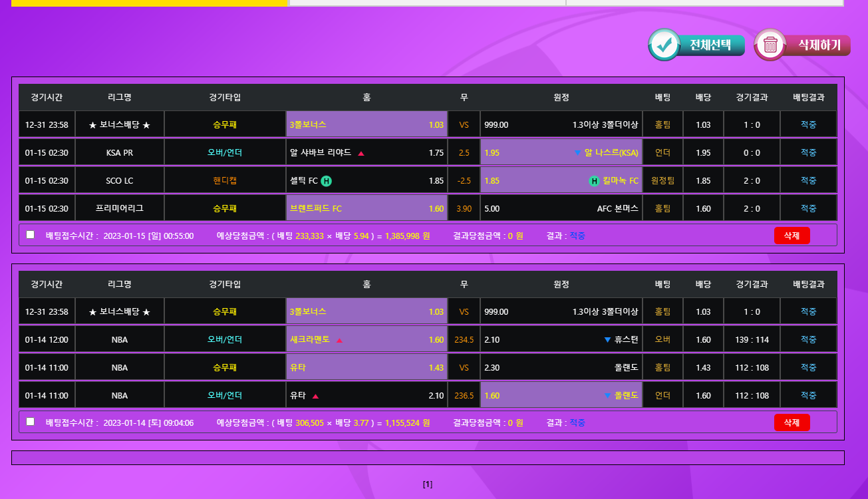Click 경기시간 column header in first table
The image size is (868, 499).
[x=47, y=97]
